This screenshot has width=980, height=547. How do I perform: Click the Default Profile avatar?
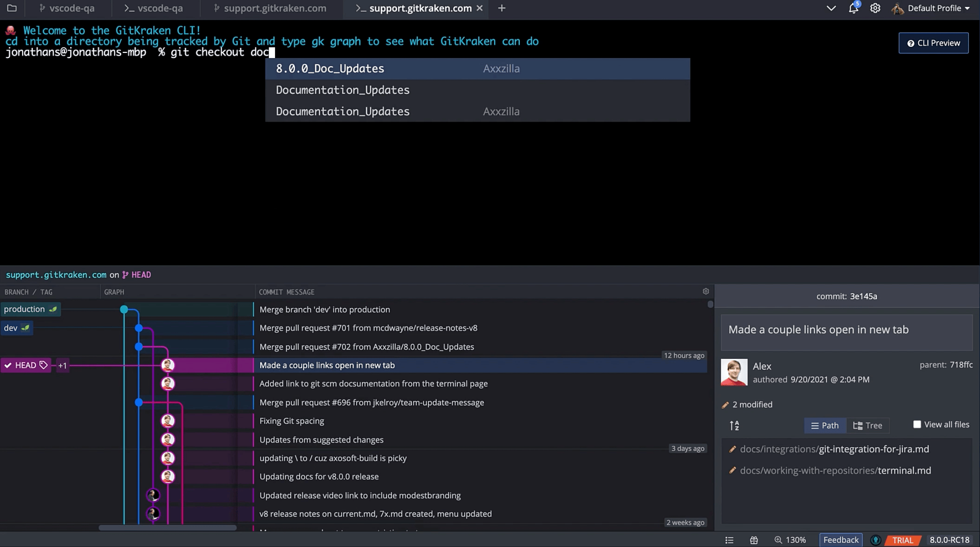click(897, 8)
